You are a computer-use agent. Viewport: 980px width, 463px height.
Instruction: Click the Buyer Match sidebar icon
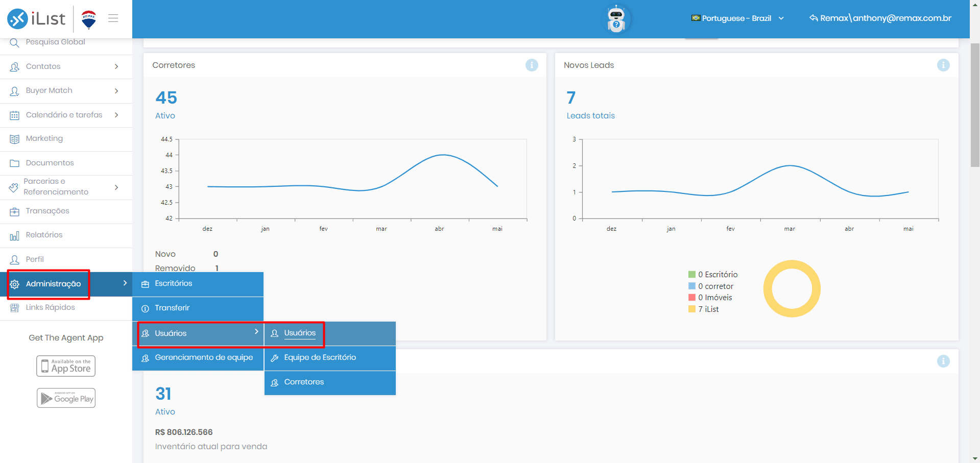tap(14, 91)
